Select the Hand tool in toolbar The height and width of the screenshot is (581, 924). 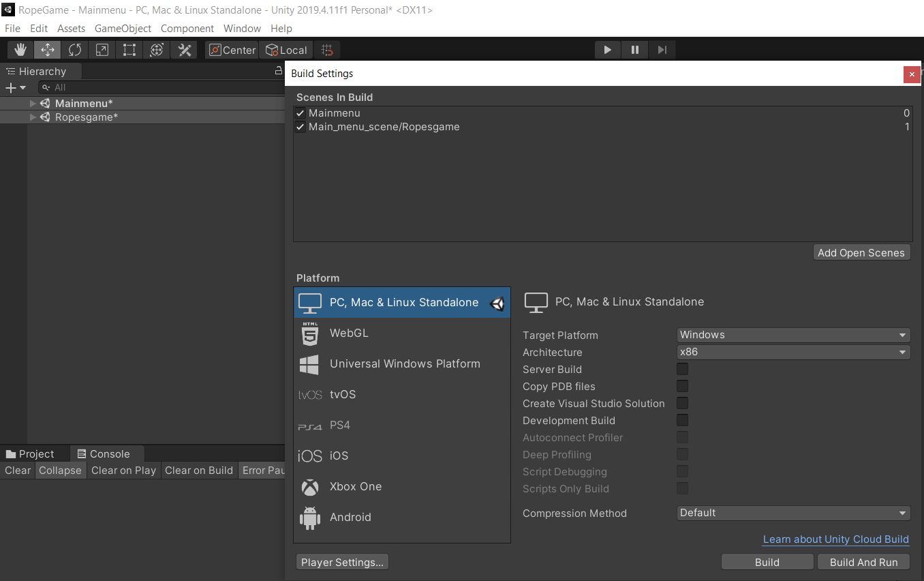point(20,50)
